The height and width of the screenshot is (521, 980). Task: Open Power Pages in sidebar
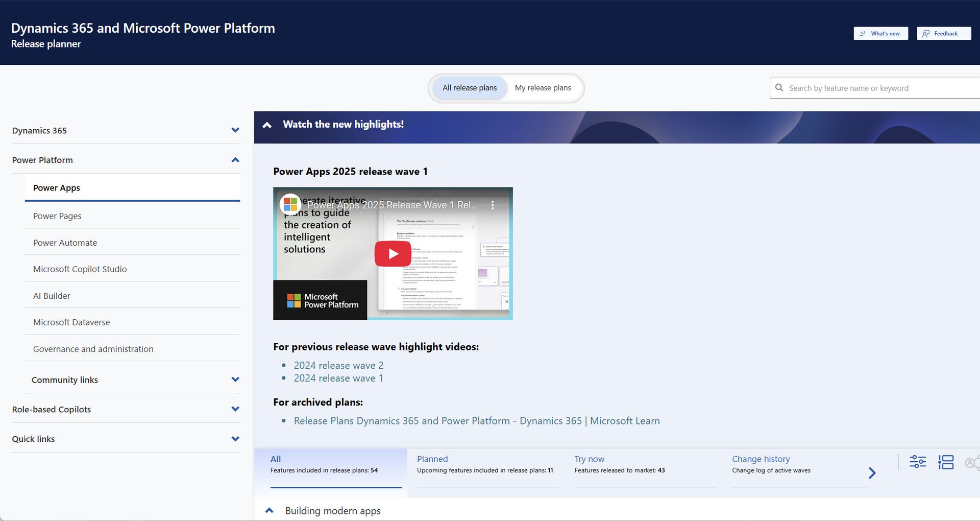pos(132,216)
